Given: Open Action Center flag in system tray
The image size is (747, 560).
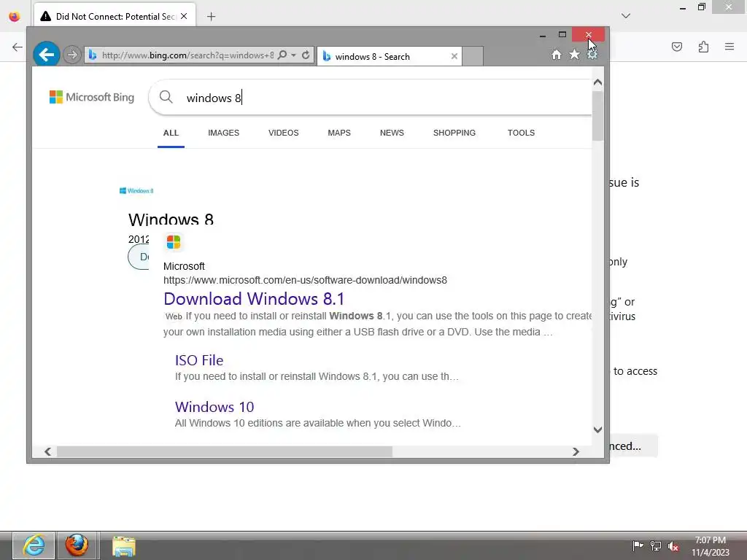Looking at the screenshot, I should (x=638, y=545).
